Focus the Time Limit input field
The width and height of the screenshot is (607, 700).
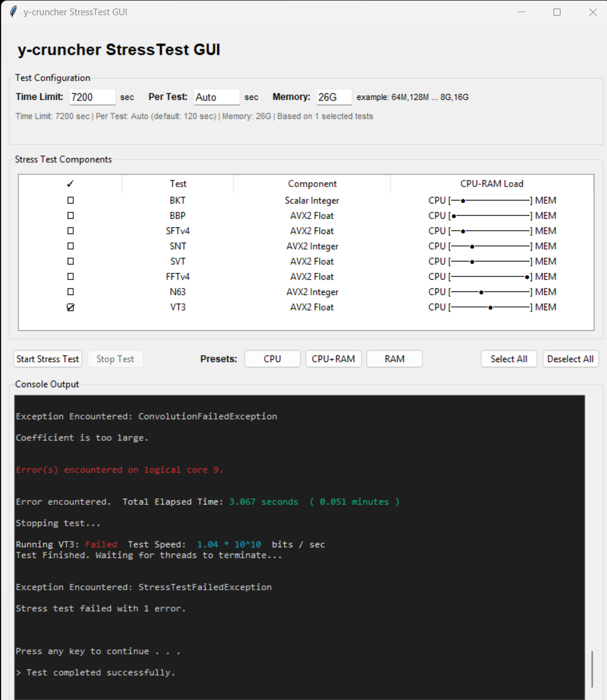[93, 97]
